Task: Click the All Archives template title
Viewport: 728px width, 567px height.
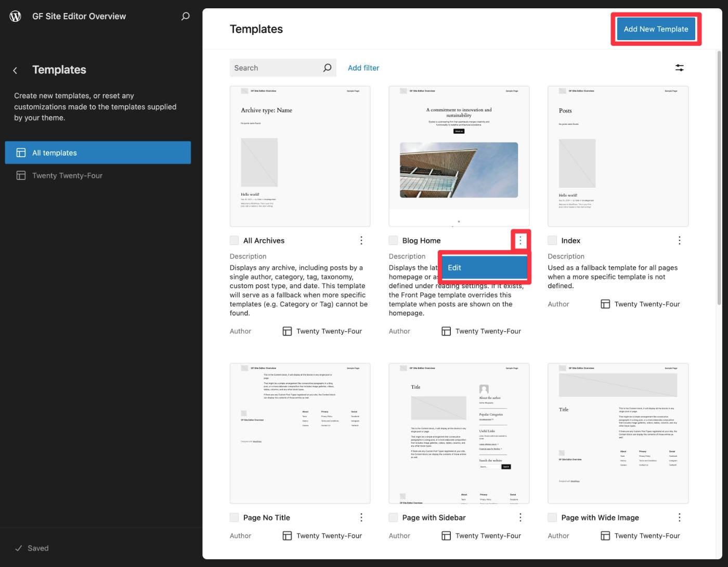Action: [264, 240]
